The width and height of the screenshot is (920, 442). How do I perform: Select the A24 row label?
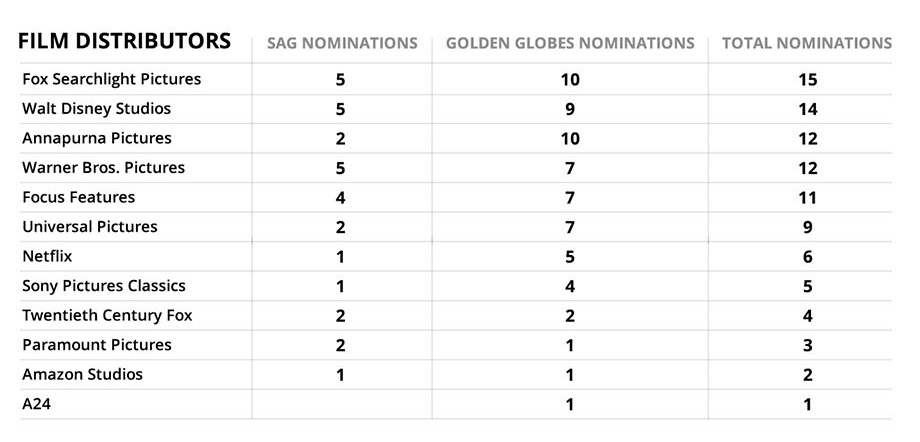(x=36, y=404)
